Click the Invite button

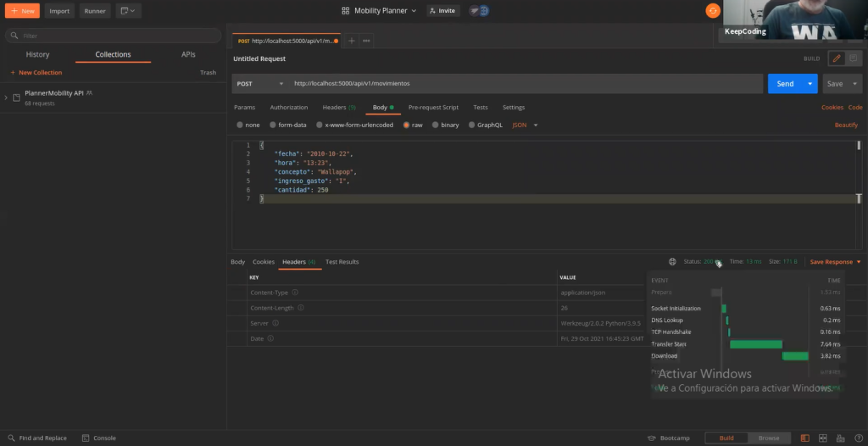441,10
